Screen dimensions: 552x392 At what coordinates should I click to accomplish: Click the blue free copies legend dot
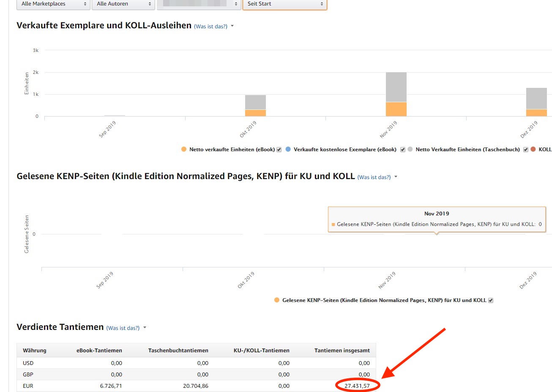tap(287, 149)
